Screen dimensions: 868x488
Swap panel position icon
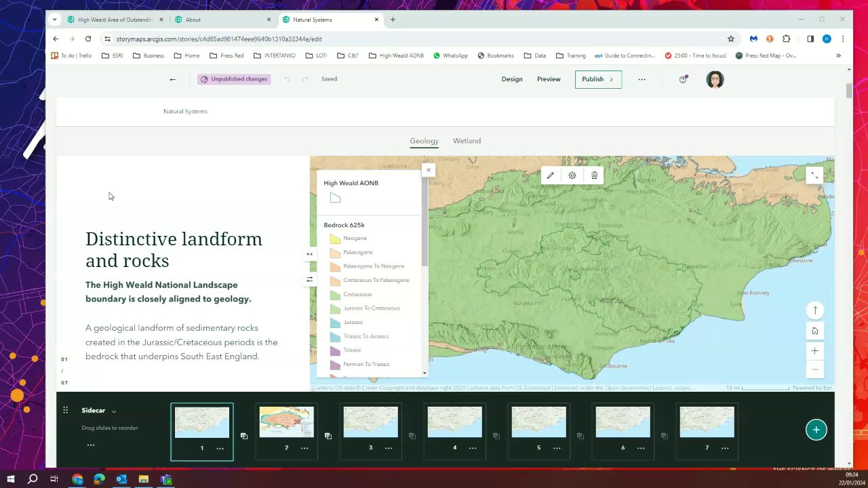click(309, 279)
